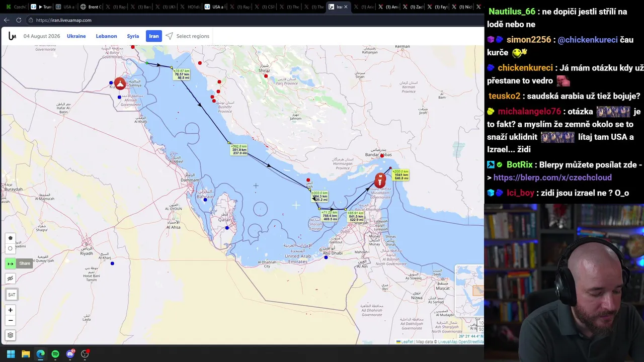This screenshot has height=362, width=644.
Task: Click the @chickenkureci mention in chat
Action: pyautogui.click(x=588, y=40)
